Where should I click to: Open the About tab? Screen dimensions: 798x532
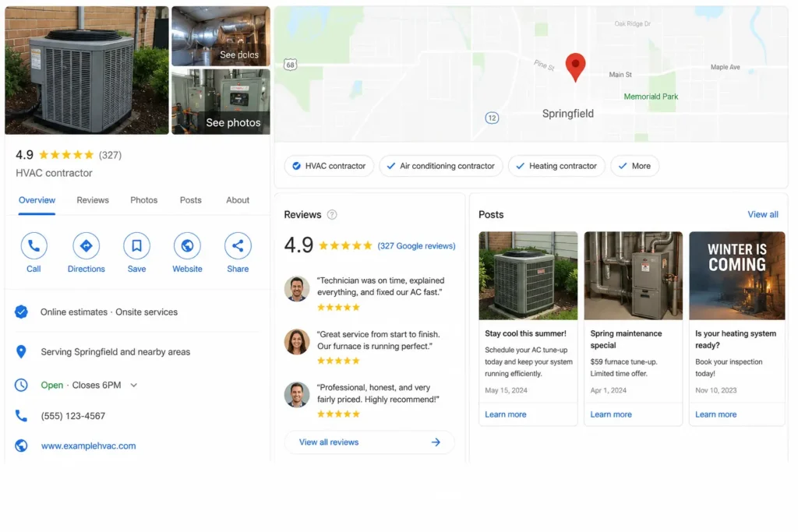238,200
